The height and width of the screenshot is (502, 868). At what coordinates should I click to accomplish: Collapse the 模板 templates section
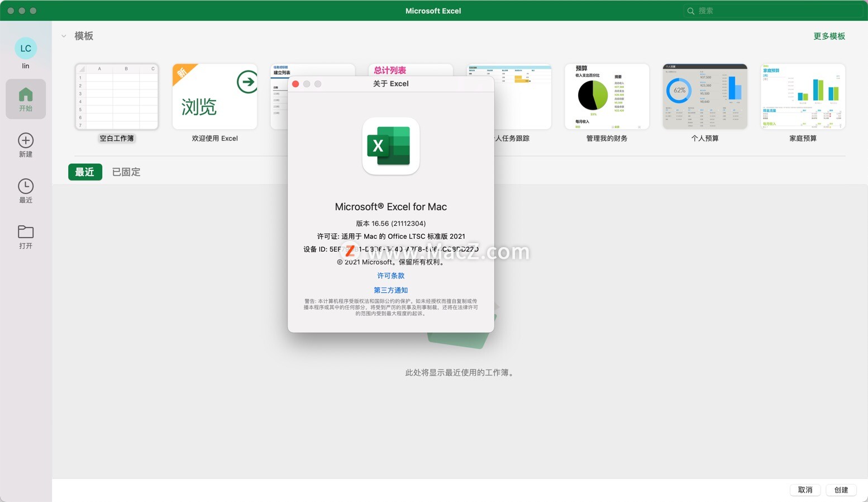[x=64, y=36]
